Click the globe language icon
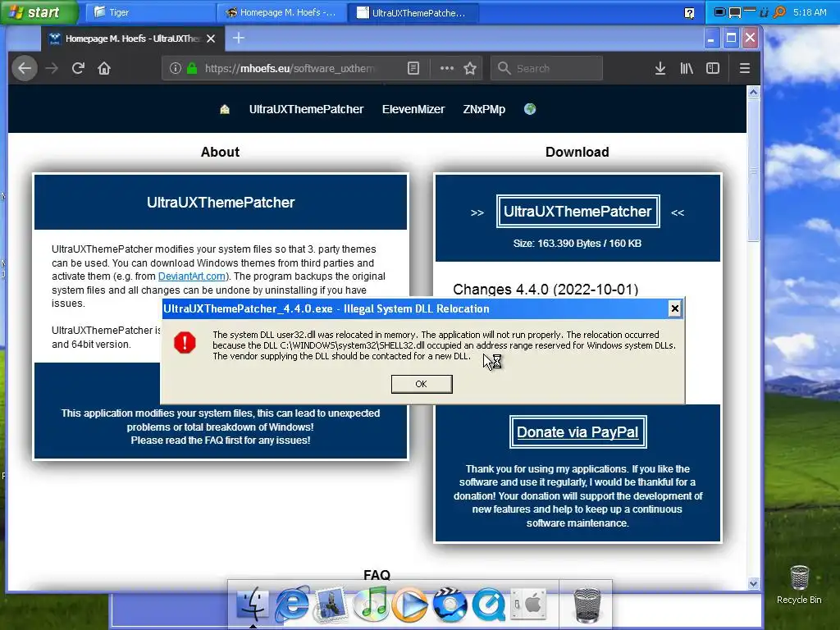 coord(530,109)
